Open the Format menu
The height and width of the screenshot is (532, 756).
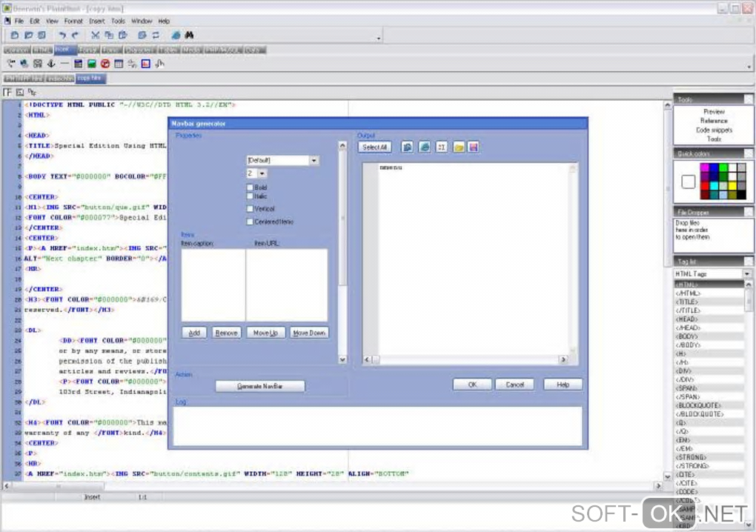[73, 21]
